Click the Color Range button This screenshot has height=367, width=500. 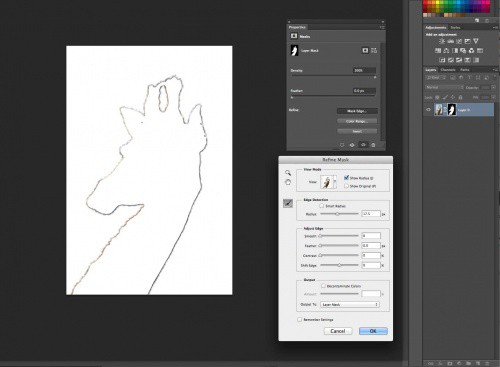[357, 121]
